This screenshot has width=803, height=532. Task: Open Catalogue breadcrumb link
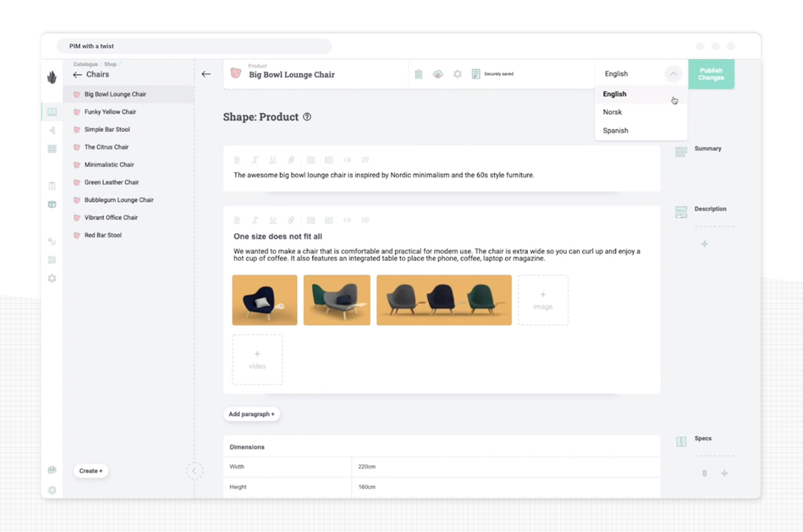coord(86,65)
